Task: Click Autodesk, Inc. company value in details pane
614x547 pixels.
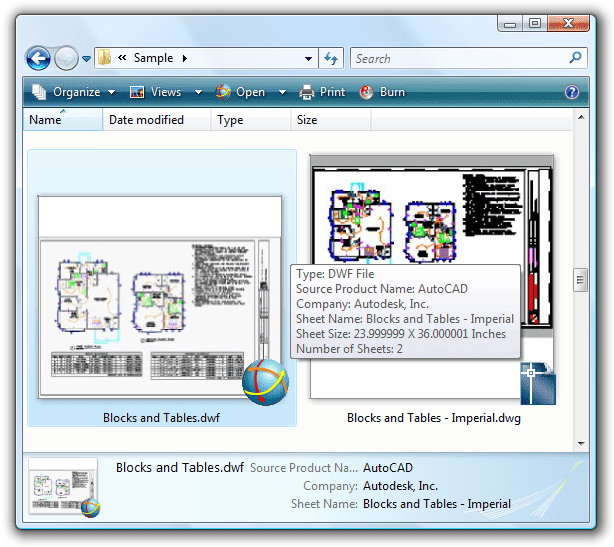Action: coord(400,486)
